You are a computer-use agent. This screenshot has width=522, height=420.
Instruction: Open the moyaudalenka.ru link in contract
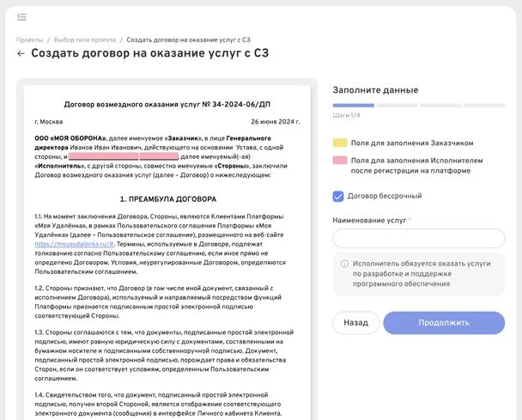coord(74,244)
